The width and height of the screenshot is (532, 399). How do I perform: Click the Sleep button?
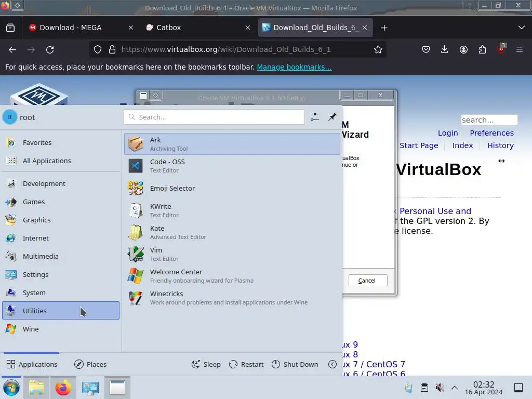coord(206,364)
